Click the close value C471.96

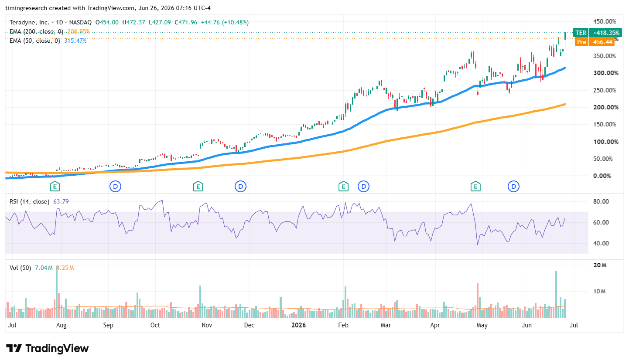(186, 22)
